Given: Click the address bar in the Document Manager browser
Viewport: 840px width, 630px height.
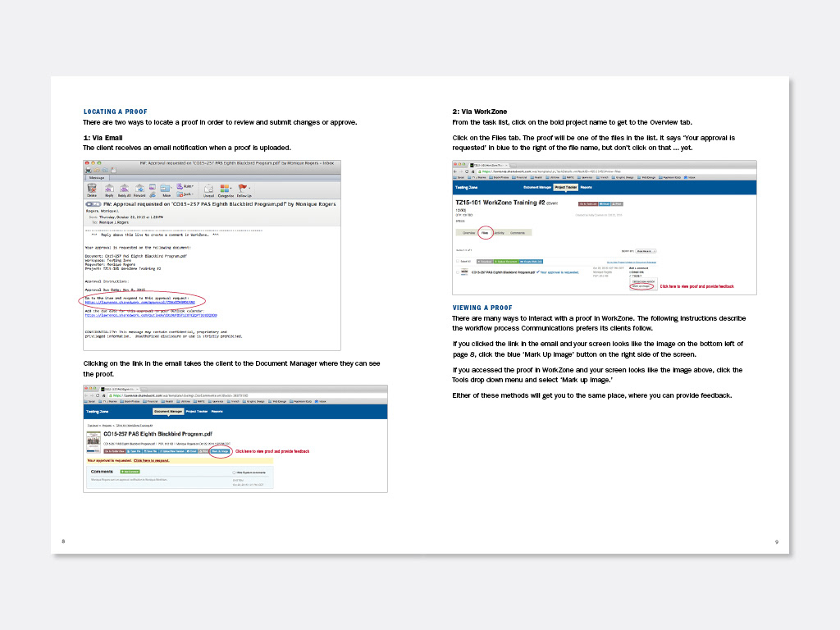Looking at the screenshot, I should [246, 395].
